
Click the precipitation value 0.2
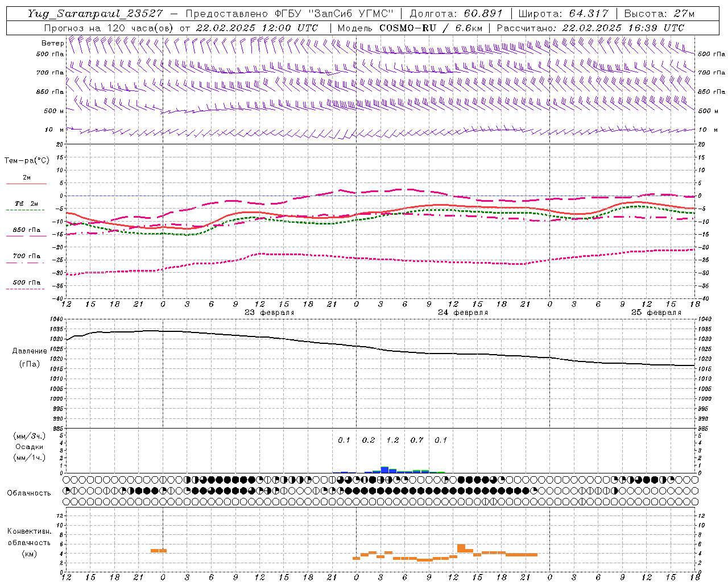click(x=369, y=440)
